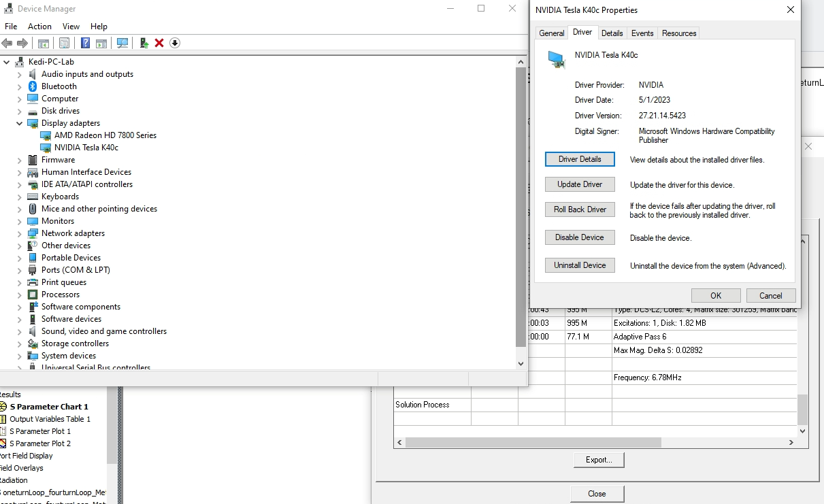
Task: Expand the Human Interface Devices category
Action: coord(20,172)
